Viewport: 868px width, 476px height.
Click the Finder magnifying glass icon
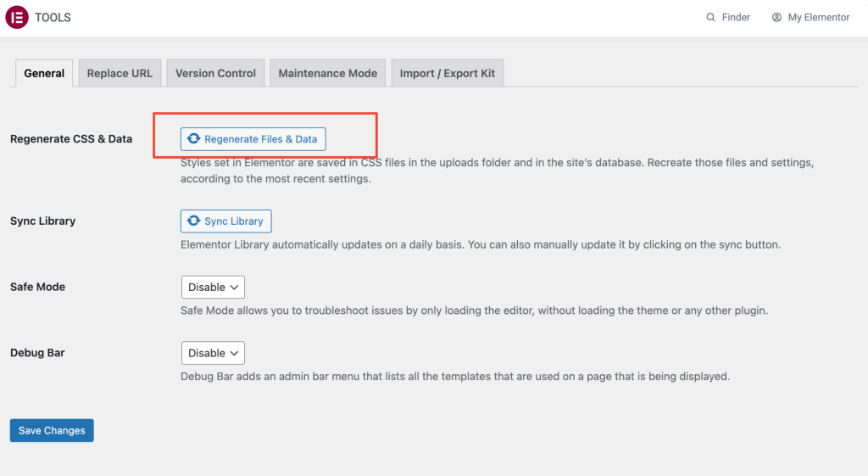(x=711, y=17)
